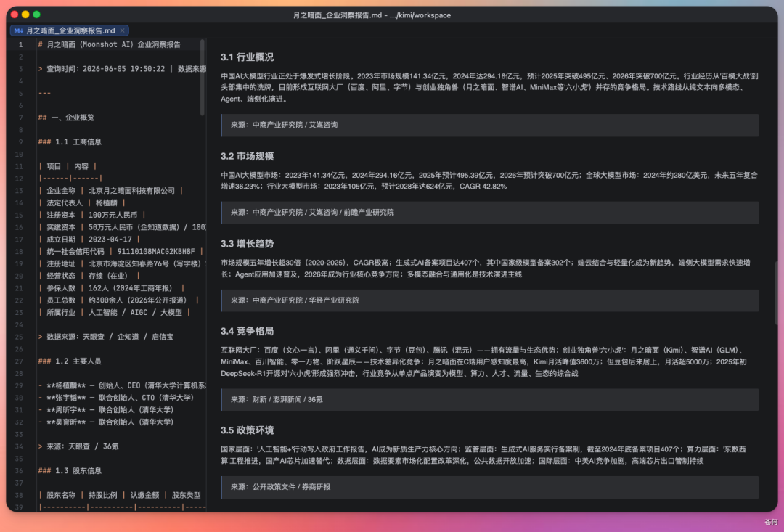
Task: Click preview heading '3.5 政策环境'
Action: coord(247,430)
